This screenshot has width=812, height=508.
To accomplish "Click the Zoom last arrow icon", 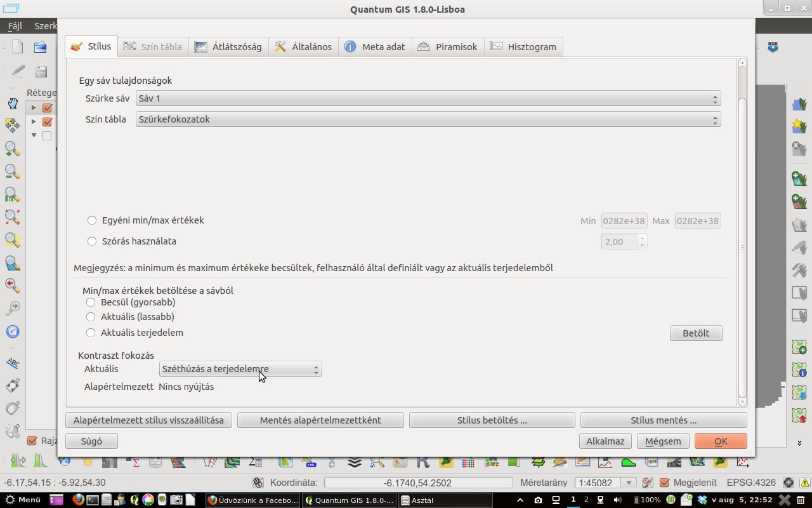I will click(12, 285).
